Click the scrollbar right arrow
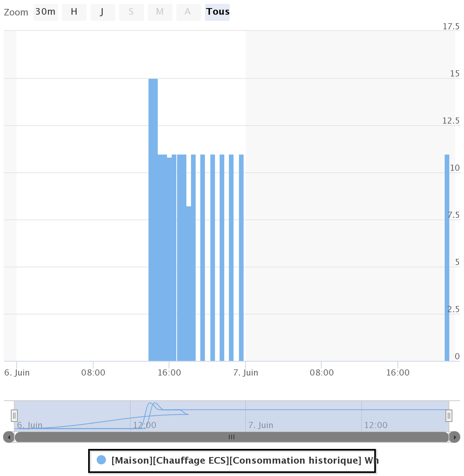This screenshot has height=476, width=464. 455,437
